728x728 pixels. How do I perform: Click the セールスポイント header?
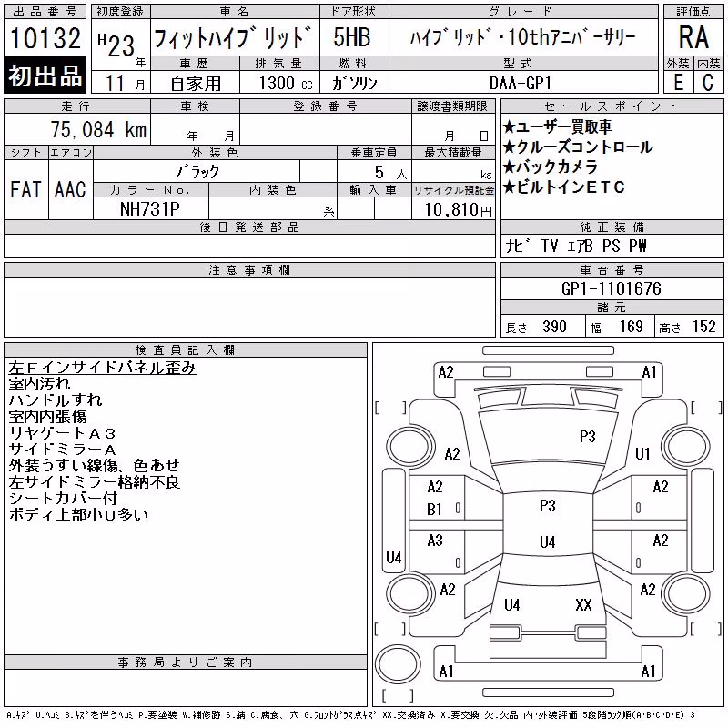point(612,106)
